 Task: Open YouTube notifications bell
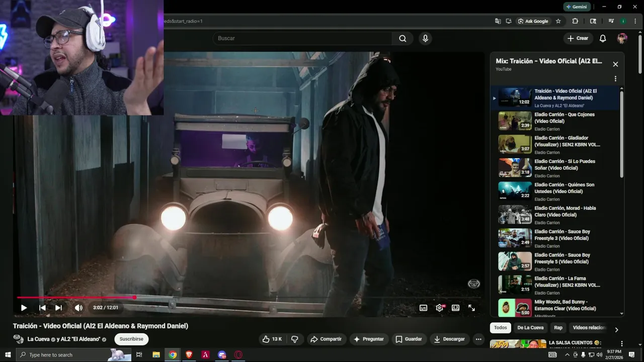[603, 38]
